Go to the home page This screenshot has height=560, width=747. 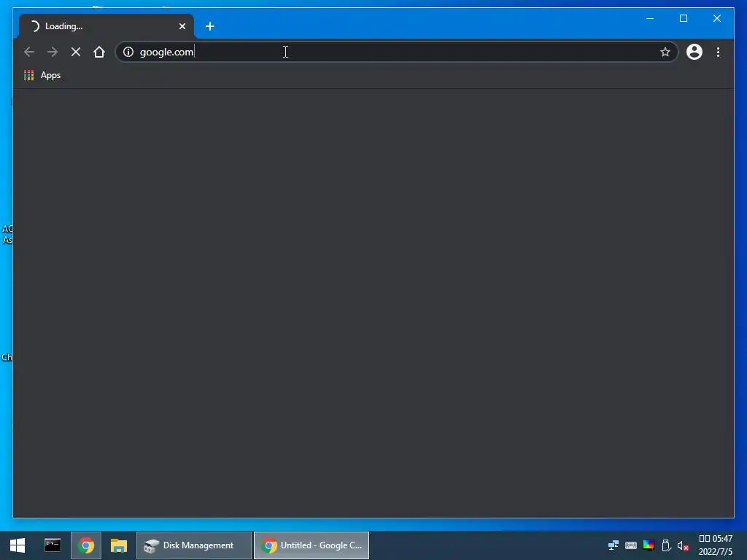point(99,52)
